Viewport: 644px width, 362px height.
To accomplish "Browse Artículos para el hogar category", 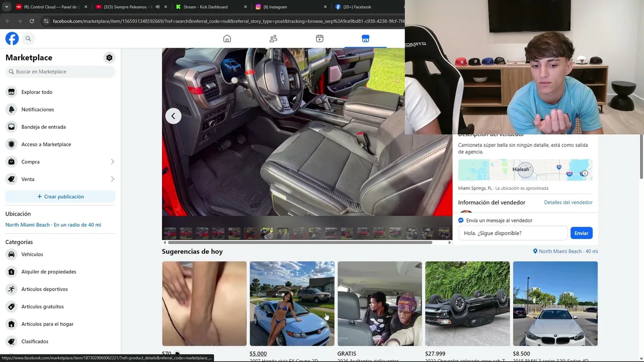I will pyautogui.click(x=60, y=324).
